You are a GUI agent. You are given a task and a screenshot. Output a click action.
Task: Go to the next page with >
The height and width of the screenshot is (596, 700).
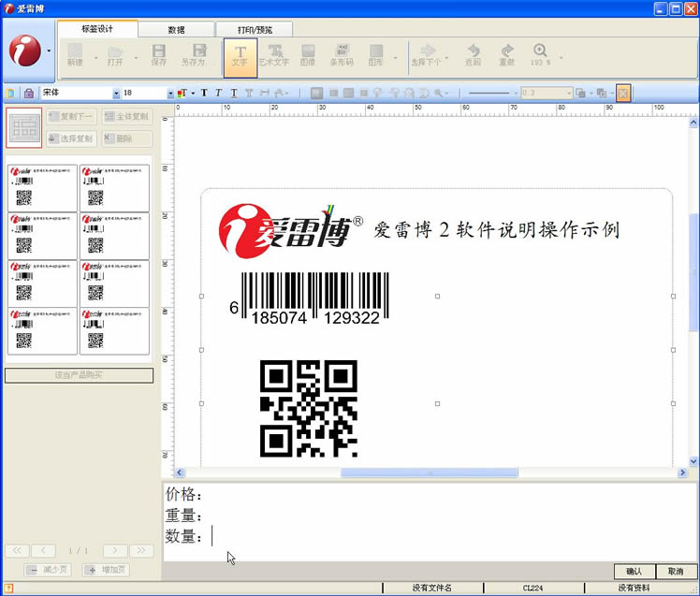point(115,550)
